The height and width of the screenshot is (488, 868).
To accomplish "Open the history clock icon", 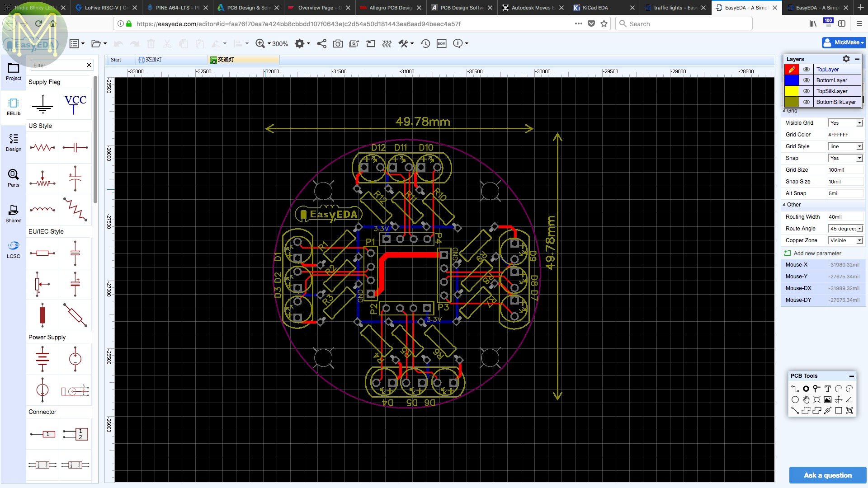I will [425, 43].
